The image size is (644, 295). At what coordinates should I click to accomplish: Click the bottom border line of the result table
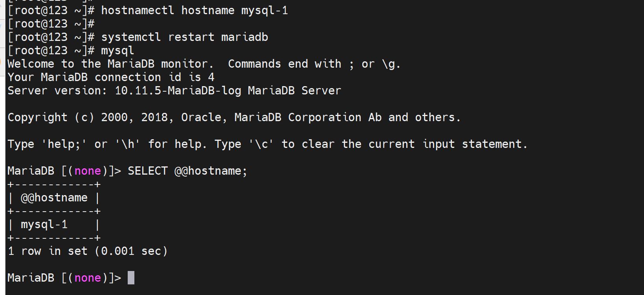click(54, 238)
